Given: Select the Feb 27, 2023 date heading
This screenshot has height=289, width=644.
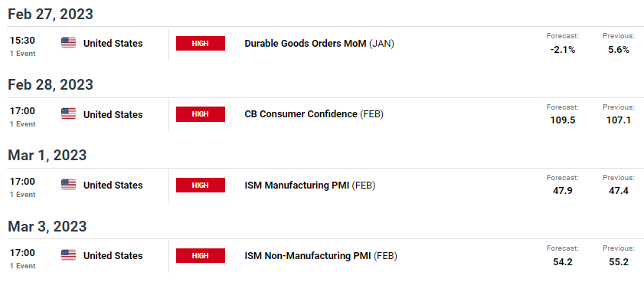Looking at the screenshot, I should [51, 15].
